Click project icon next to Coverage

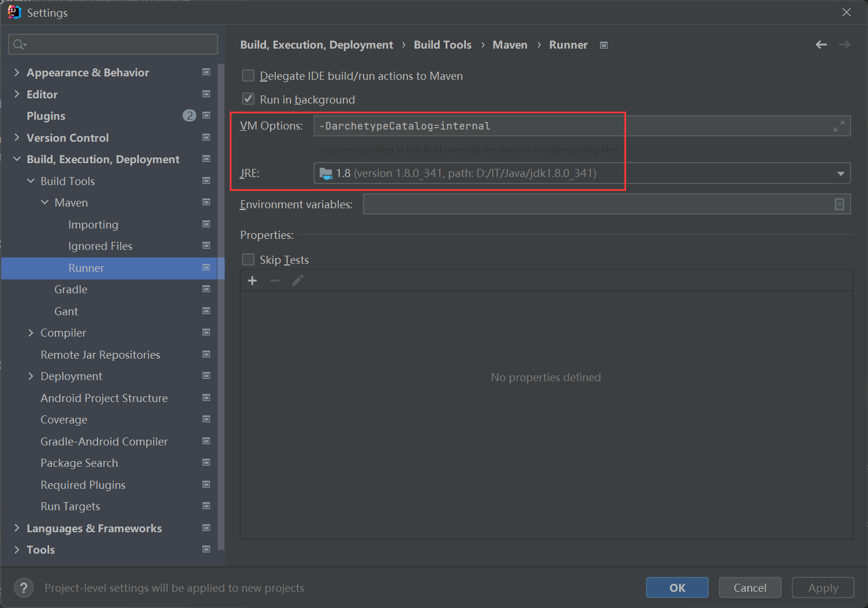pos(206,419)
